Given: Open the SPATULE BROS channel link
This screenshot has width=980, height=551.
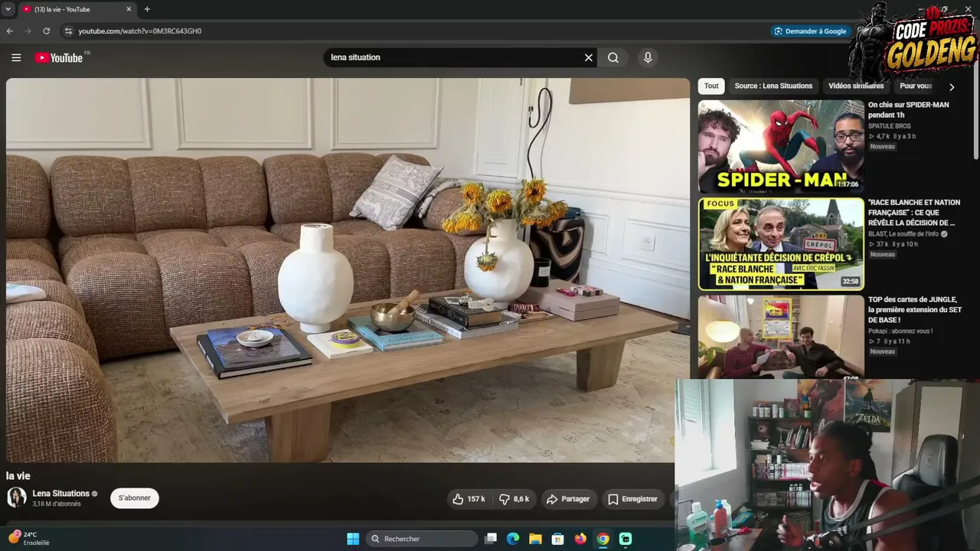Looking at the screenshot, I should [x=890, y=126].
